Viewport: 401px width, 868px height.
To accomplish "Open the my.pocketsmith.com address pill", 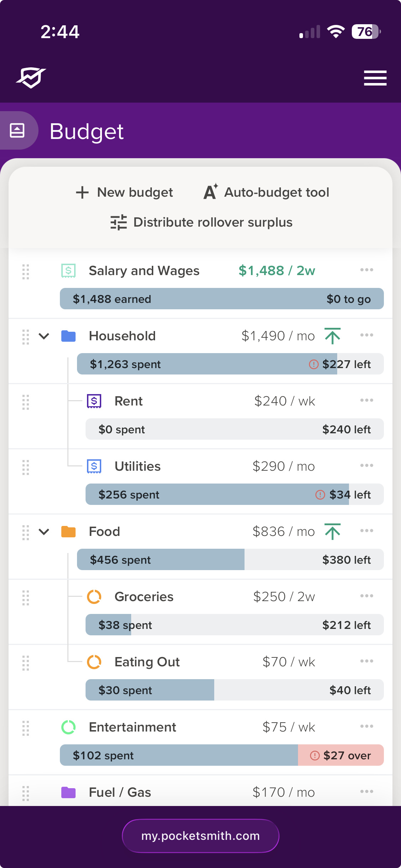I will (201, 836).
